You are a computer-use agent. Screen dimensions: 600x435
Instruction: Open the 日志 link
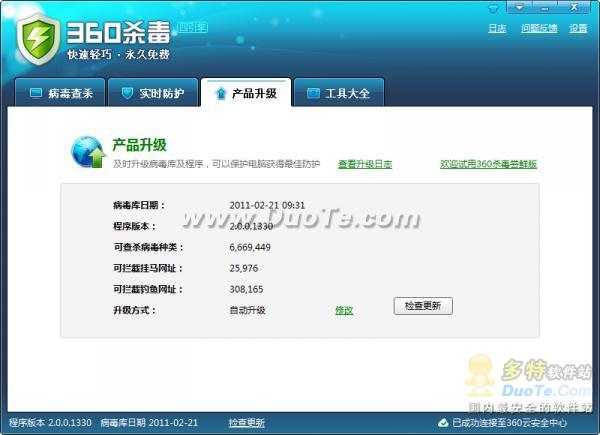coord(497,28)
